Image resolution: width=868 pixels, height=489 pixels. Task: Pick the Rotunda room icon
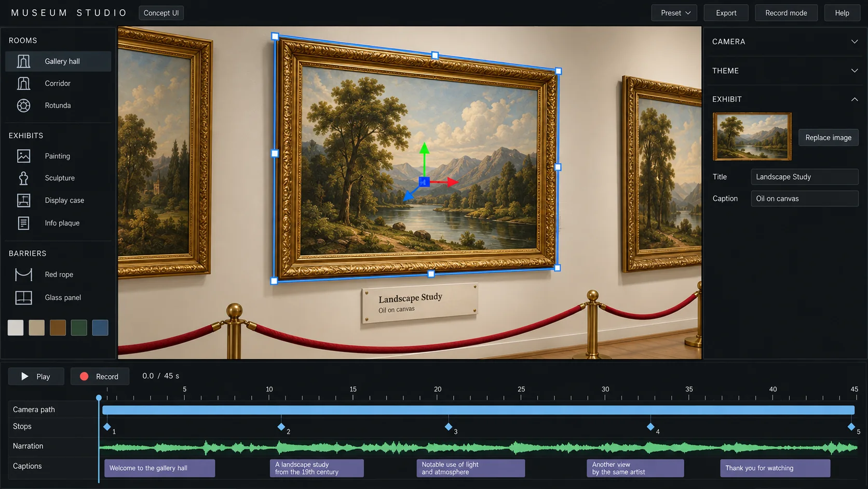(x=23, y=105)
